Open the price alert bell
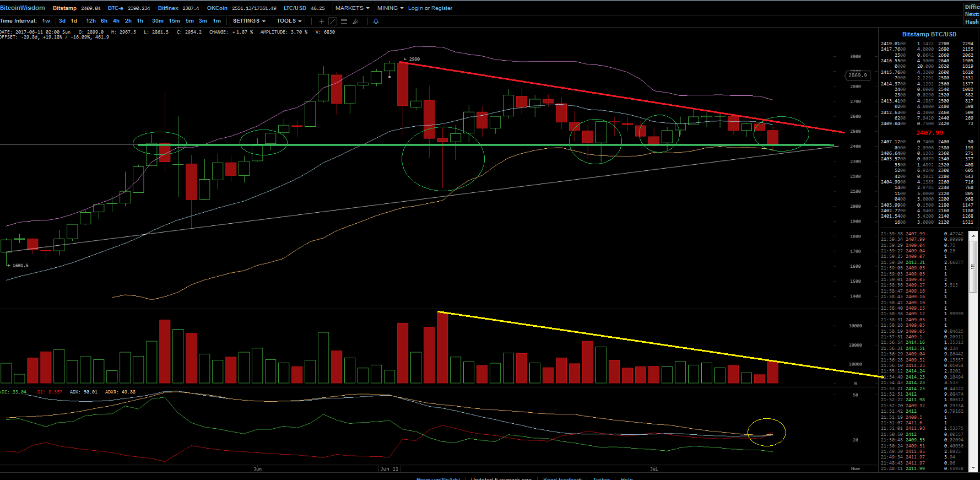This screenshot has width=980, height=480. click(376, 21)
